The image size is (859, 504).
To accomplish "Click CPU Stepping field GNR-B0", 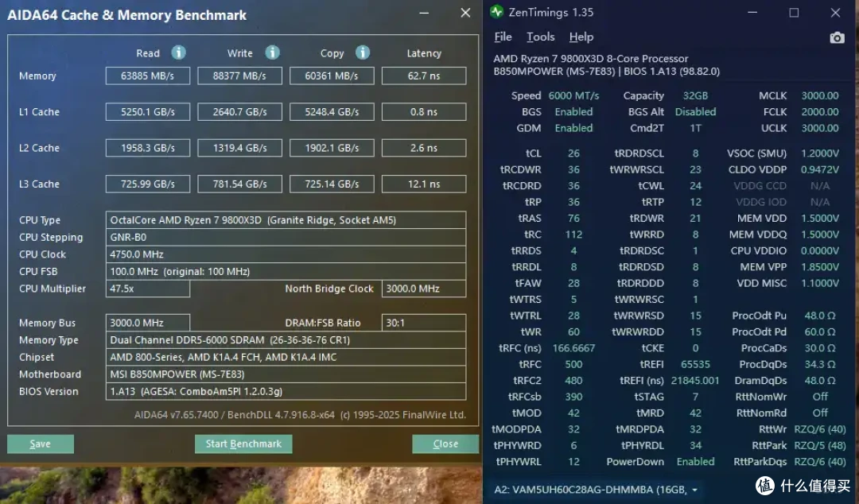I will tap(286, 237).
